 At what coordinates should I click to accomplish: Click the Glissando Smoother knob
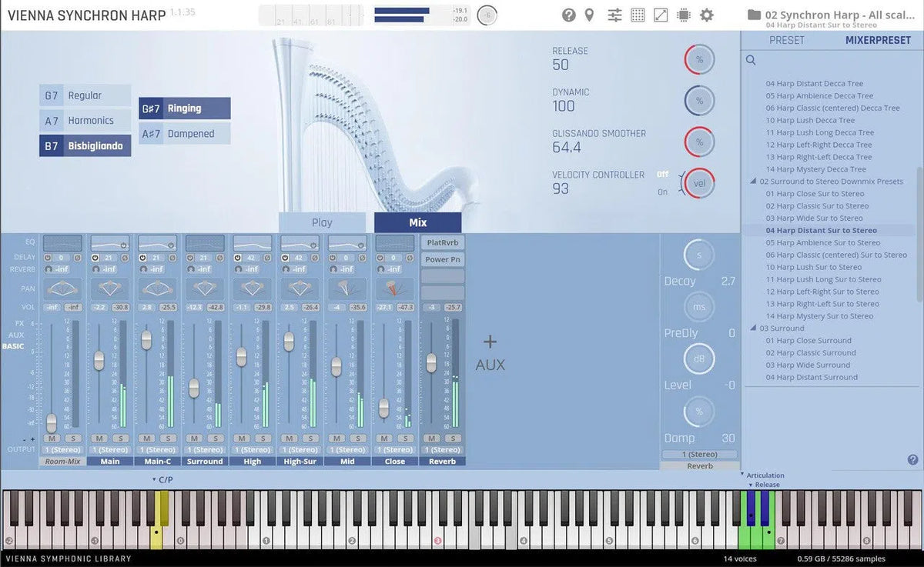[x=698, y=142]
